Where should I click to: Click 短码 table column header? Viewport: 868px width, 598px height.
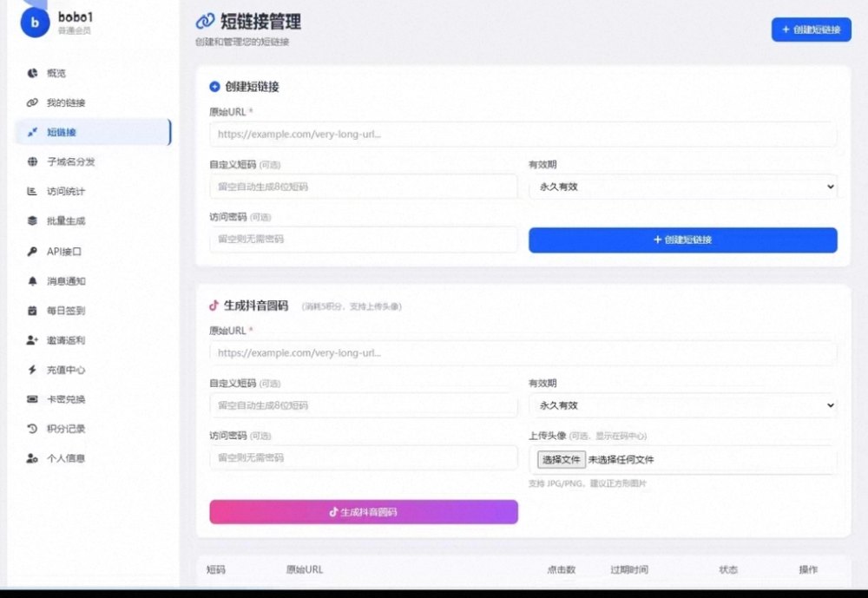point(216,569)
